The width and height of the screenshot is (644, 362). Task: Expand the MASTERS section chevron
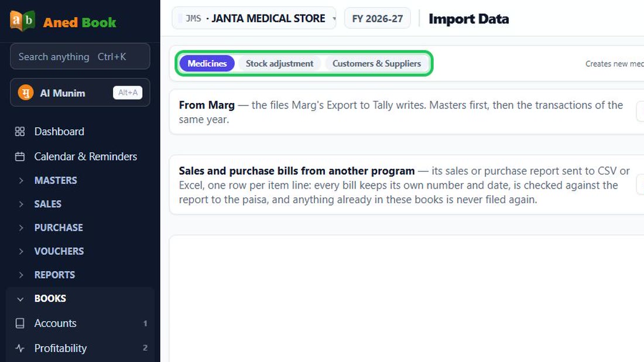click(x=21, y=180)
